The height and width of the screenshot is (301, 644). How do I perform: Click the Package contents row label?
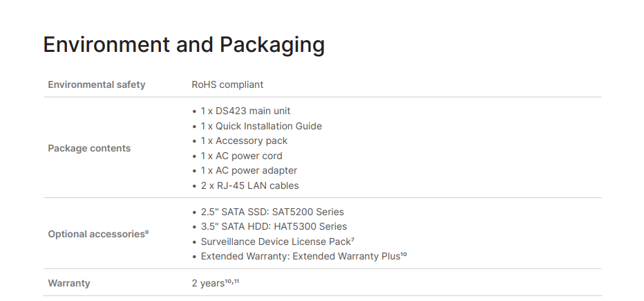pyautogui.click(x=89, y=148)
